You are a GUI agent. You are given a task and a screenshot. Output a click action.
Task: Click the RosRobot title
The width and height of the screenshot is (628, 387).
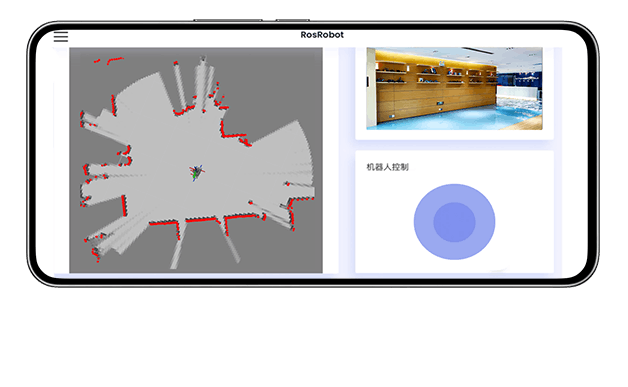click(x=322, y=35)
